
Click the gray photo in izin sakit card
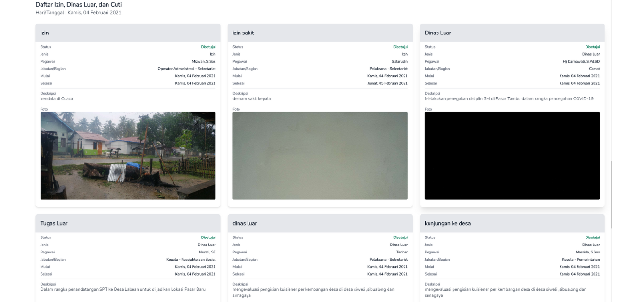click(x=320, y=155)
